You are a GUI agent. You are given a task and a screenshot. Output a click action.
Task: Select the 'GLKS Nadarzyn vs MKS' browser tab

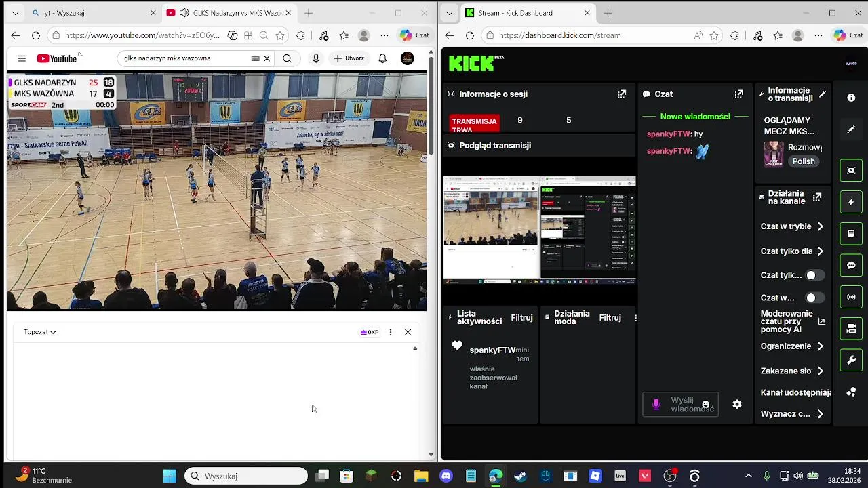pos(229,13)
